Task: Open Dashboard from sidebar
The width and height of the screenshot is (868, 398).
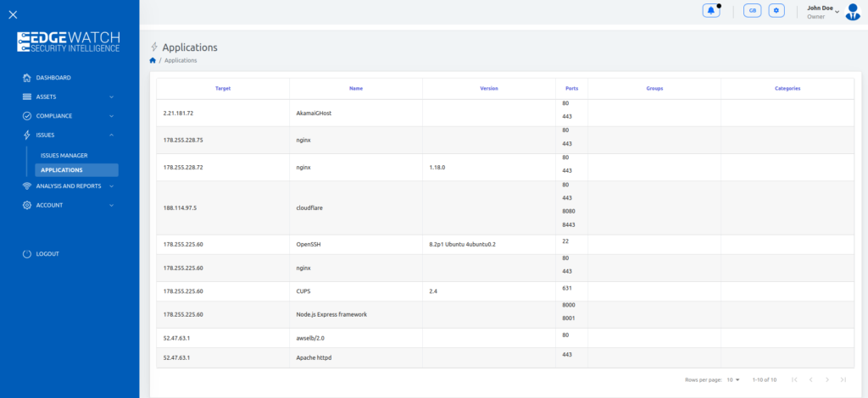Action: tap(53, 78)
